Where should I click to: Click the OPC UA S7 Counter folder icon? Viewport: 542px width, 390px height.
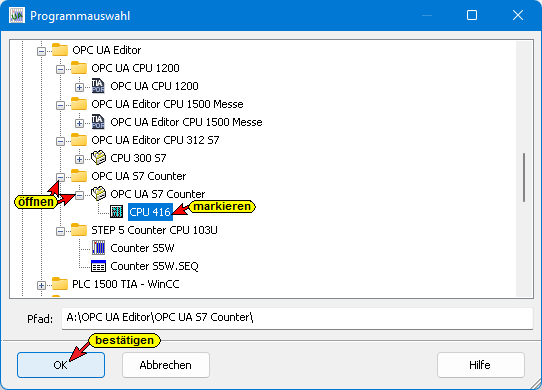(x=79, y=176)
